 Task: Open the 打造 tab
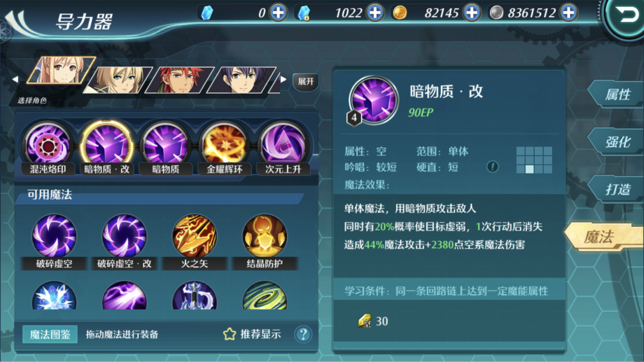coord(617,189)
